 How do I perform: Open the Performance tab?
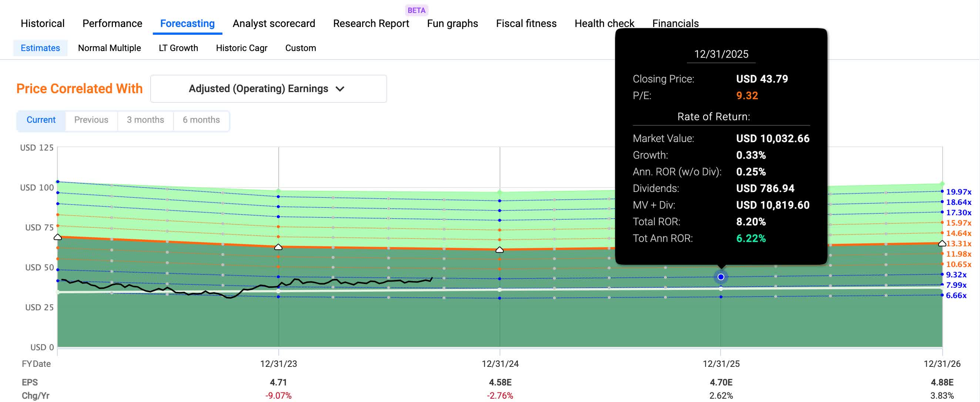point(112,24)
